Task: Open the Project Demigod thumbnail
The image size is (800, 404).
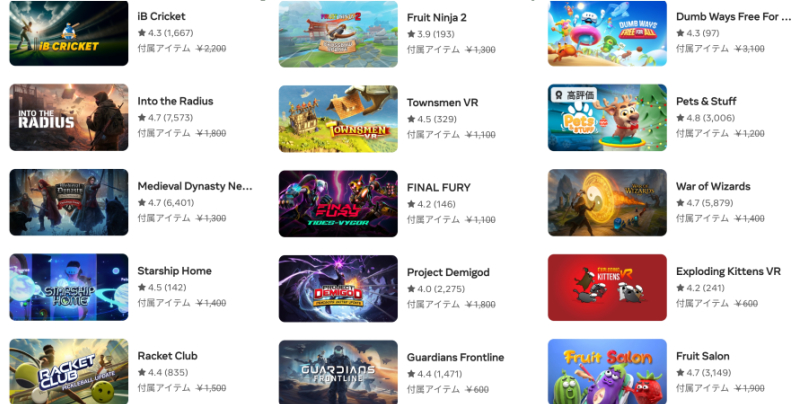Action: [338, 289]
